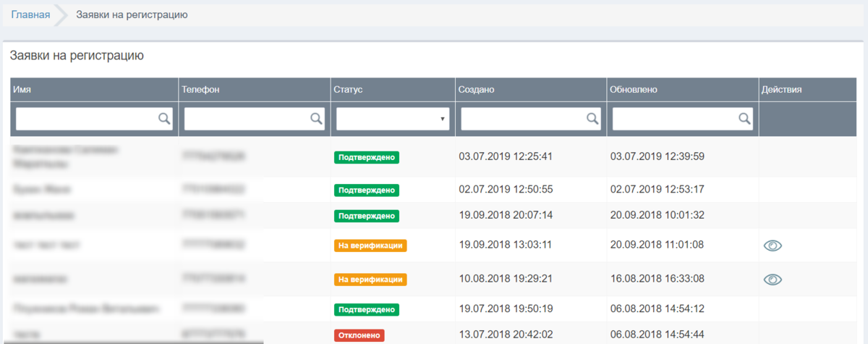
Task: Click the Отклонено status badge
Action: 359,335
